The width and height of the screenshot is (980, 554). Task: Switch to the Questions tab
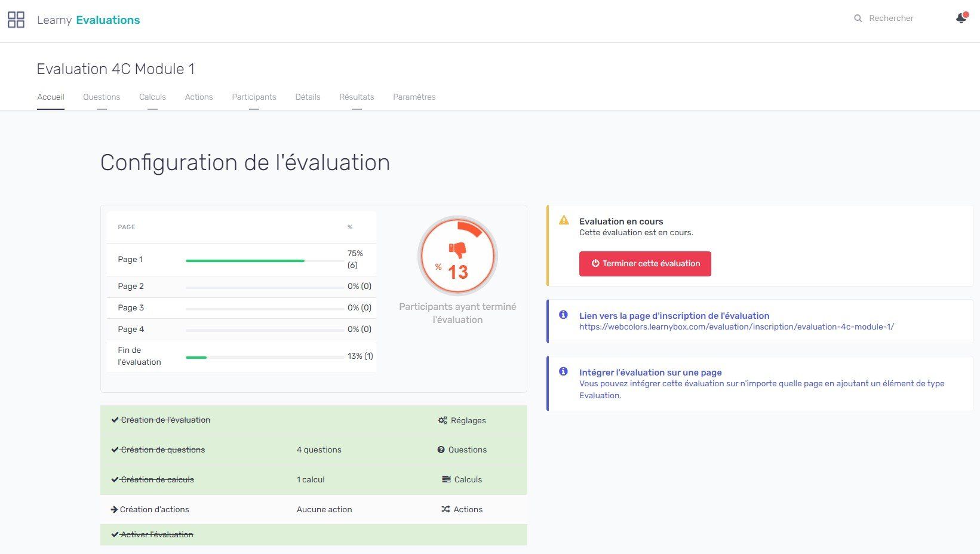coord(102,97)
